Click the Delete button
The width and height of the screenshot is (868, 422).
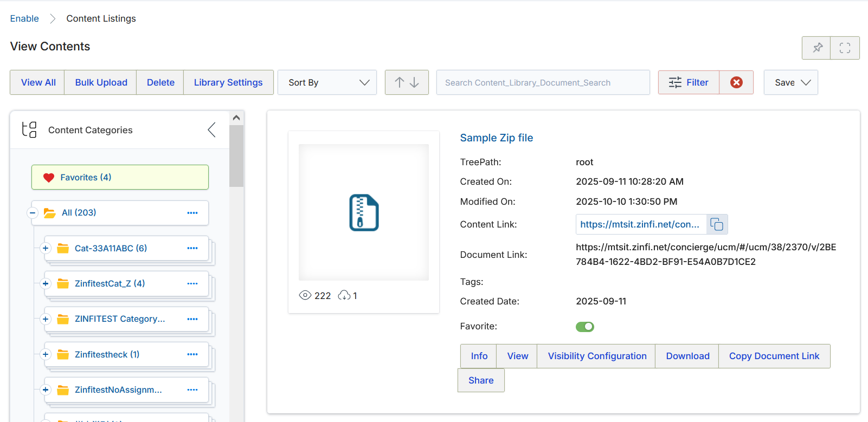click(x=160, y=82)
